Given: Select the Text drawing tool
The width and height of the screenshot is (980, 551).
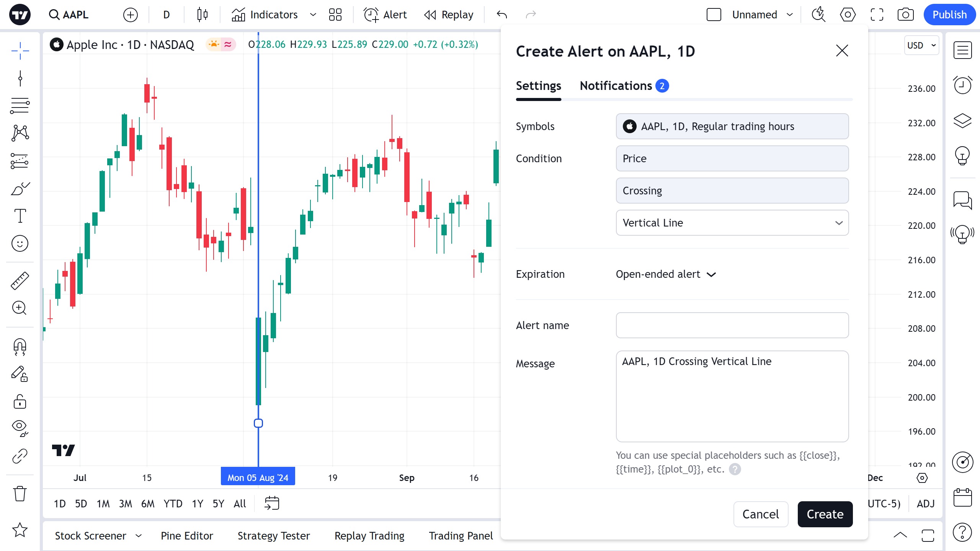Looking at the screenshot, I should [20, 216].
